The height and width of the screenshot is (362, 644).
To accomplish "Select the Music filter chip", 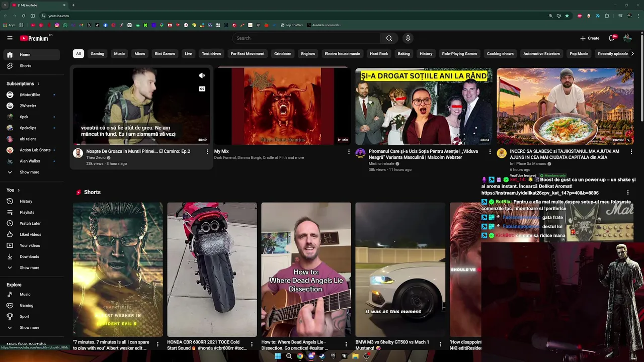I will pos(119,54).
